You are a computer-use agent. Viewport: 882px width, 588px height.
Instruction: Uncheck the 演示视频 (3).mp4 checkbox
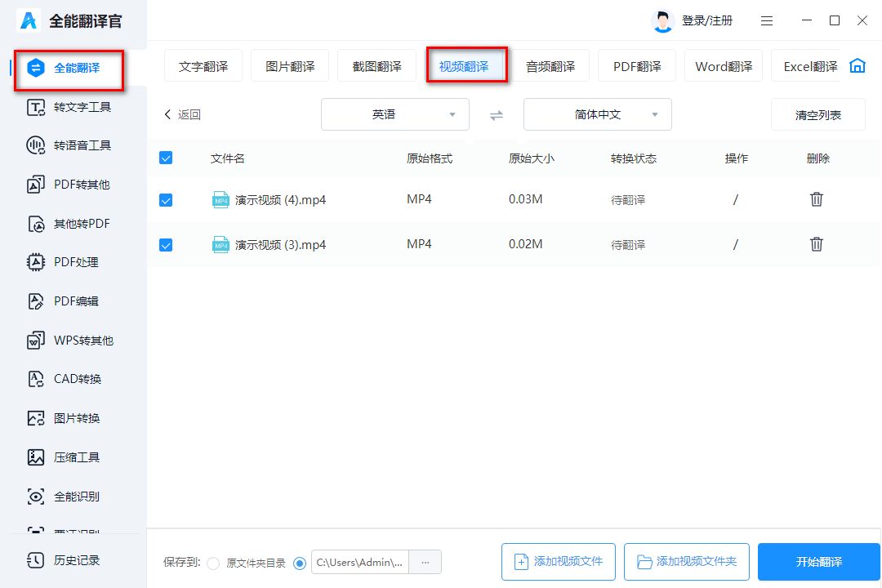(166, 245)
